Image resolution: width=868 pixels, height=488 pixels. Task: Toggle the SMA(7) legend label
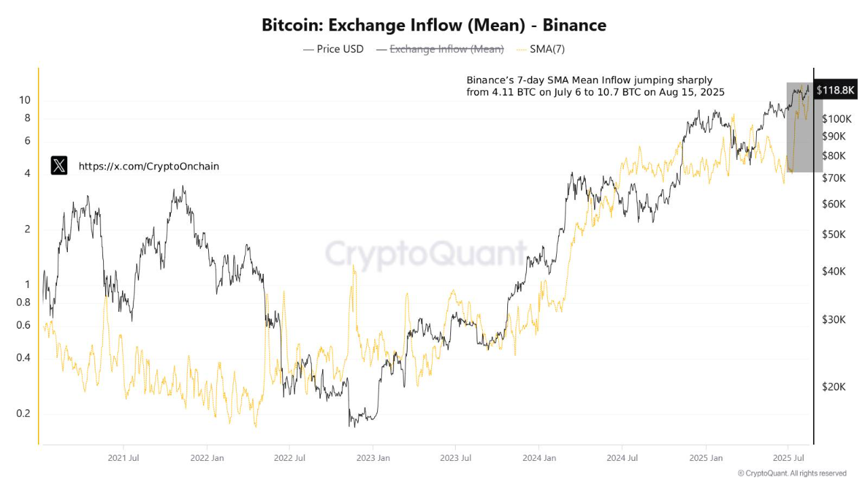(547, 49)
